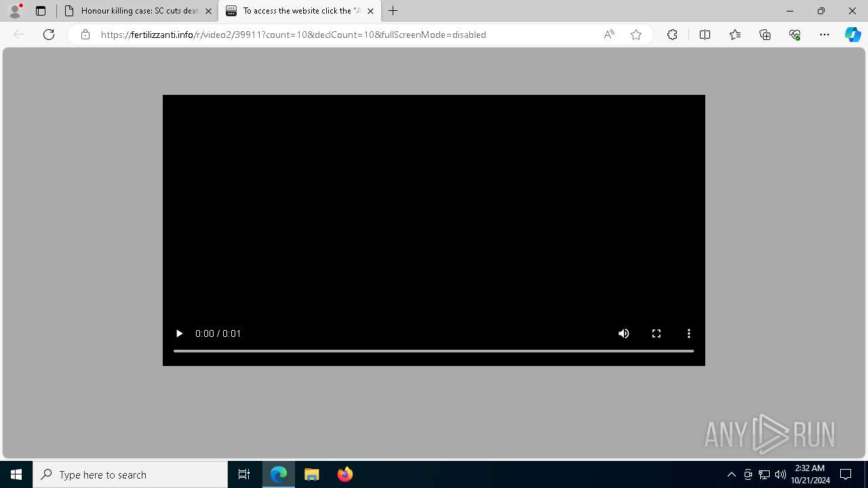Open Extensions menu

[x=672, y=35]
